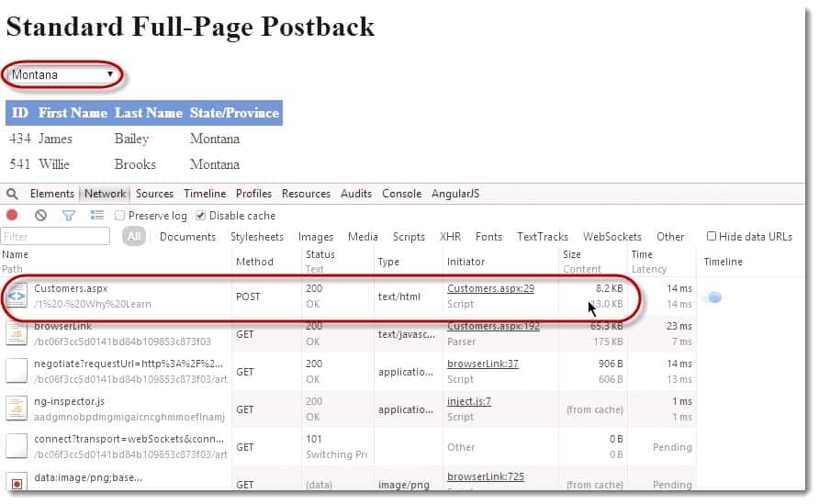The image size is (819, 504).
Task: Open the browserLink:725 initiator link
Action: [486, 476]
